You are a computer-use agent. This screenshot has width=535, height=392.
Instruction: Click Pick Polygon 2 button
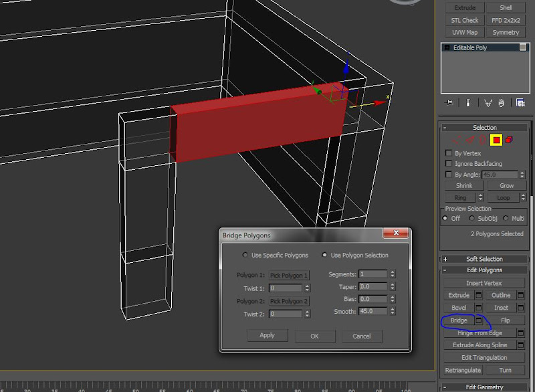pos(289,301)
